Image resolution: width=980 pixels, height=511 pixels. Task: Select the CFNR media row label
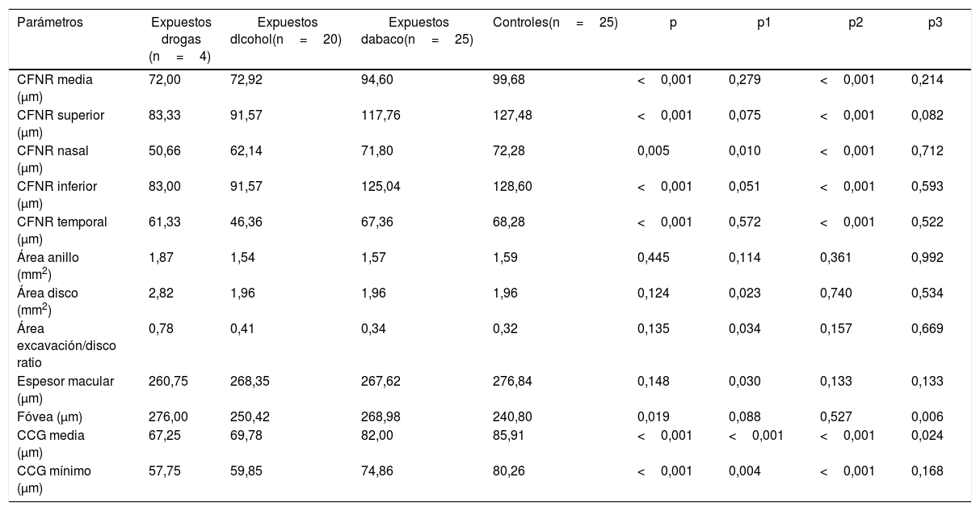coord(55,87)
